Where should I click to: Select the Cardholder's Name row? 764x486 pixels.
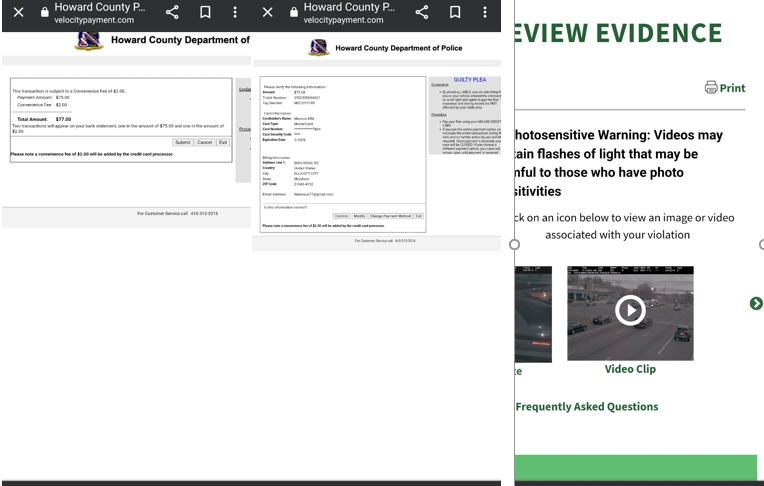coord(288,118)
